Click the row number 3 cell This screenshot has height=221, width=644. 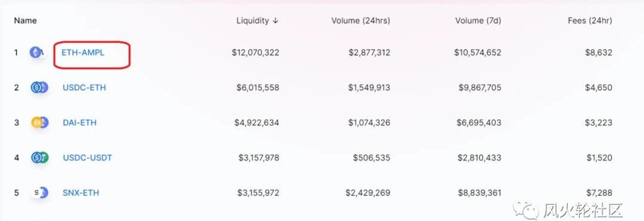(17, 122)
